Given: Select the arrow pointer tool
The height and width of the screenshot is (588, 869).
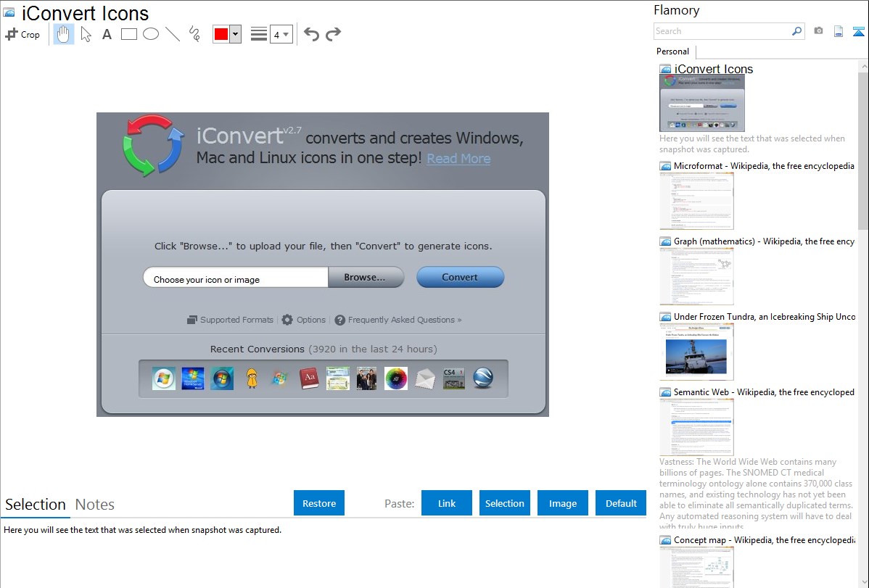Looking at the screenshot, I should coord(86,34).
